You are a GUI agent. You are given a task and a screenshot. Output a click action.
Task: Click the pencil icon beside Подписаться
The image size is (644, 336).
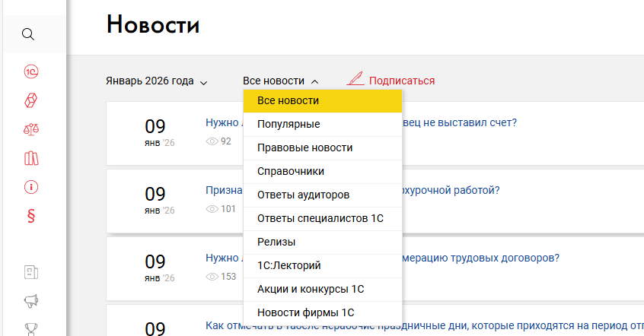click(355, 79)
